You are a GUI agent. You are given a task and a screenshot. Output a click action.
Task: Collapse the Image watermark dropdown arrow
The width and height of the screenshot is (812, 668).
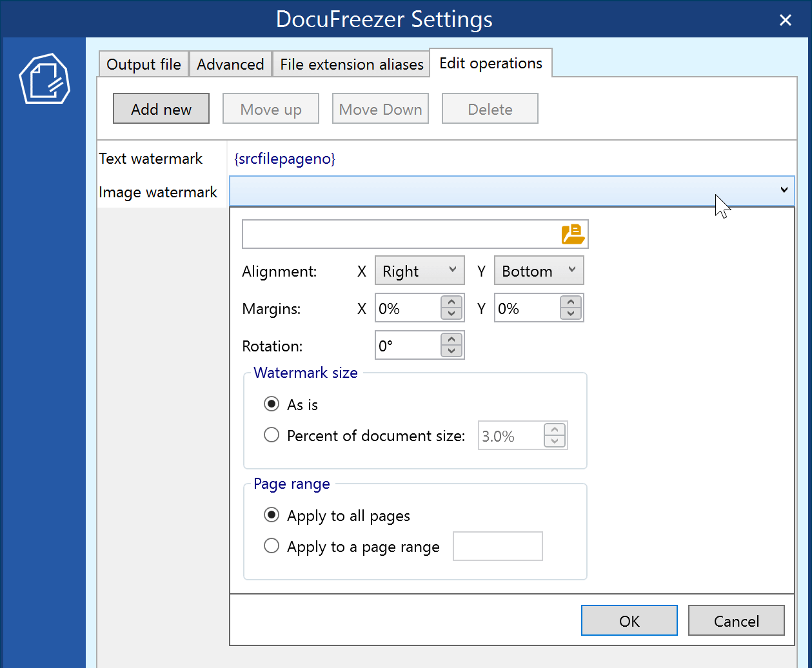pos(784,190)
